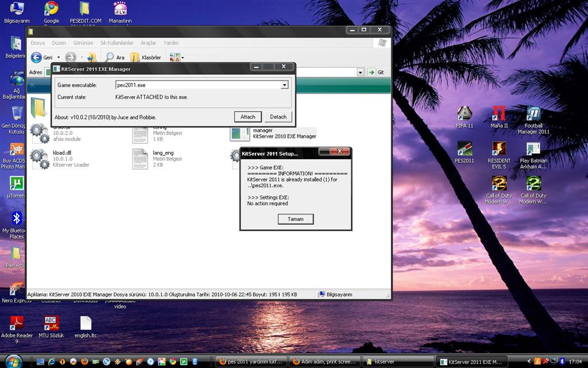Go up one folder level in Explorer
Screen dimensions: 588x368
coord(92,57)
